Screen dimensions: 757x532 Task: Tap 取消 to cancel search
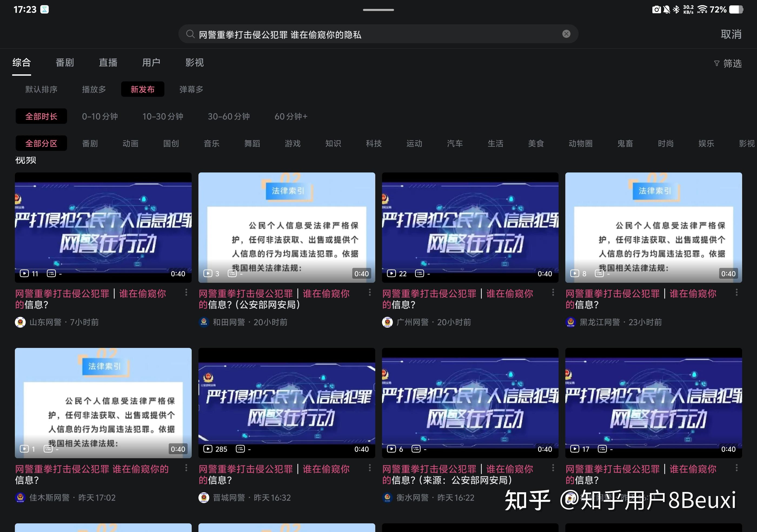731,34
